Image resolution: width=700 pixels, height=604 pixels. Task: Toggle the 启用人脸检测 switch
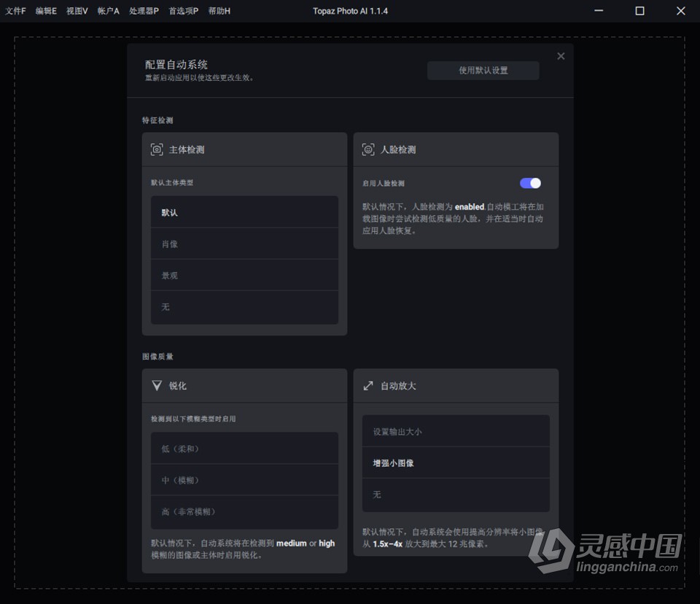[530, 183]
